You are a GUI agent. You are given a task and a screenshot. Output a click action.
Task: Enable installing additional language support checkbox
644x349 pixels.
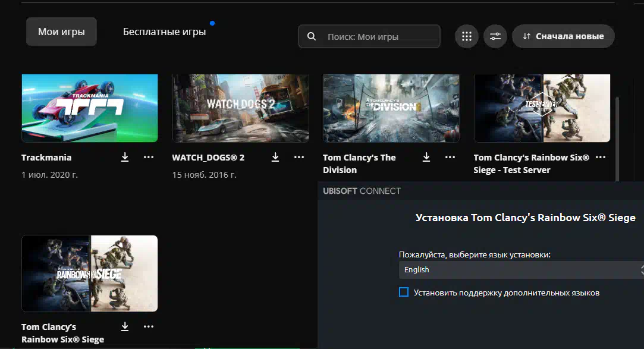(x=404, y=293)
